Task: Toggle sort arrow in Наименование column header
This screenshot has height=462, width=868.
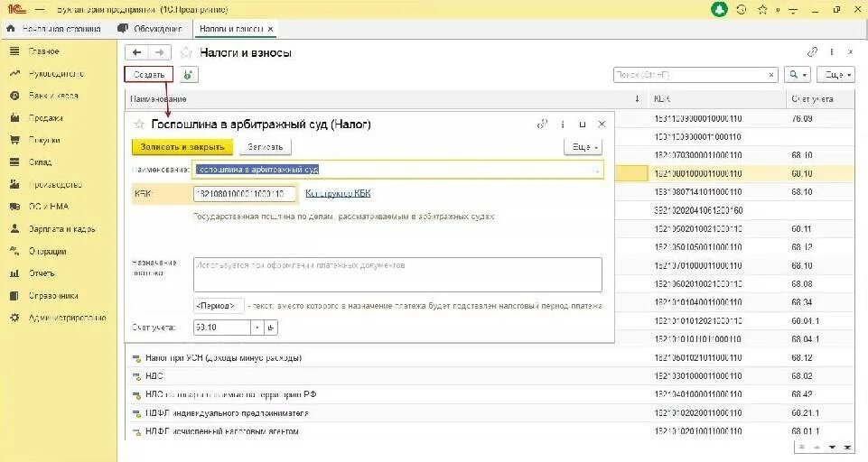Action: (637, 98)
